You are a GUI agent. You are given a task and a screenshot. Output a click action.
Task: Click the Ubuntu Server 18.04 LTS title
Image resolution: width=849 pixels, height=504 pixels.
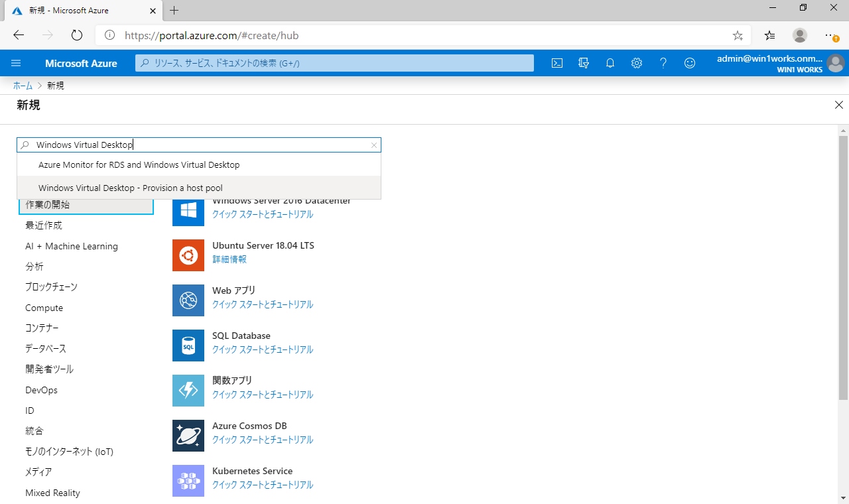(263, 245)
